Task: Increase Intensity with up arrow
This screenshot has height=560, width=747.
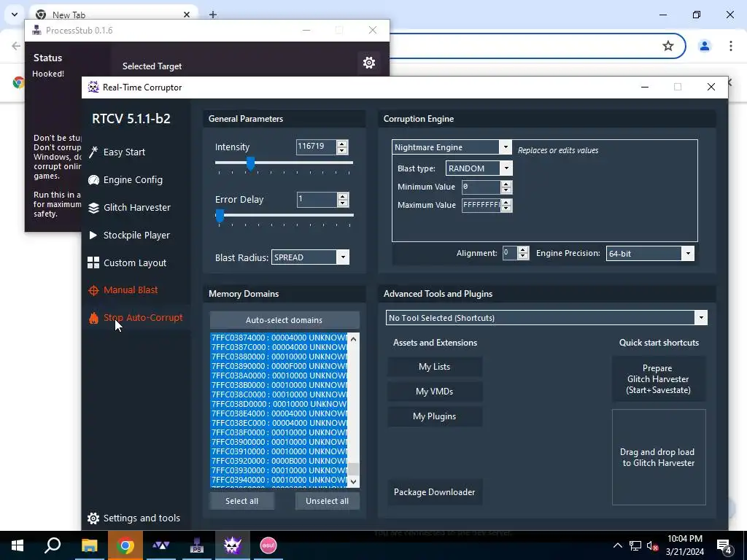Action: 342,144
